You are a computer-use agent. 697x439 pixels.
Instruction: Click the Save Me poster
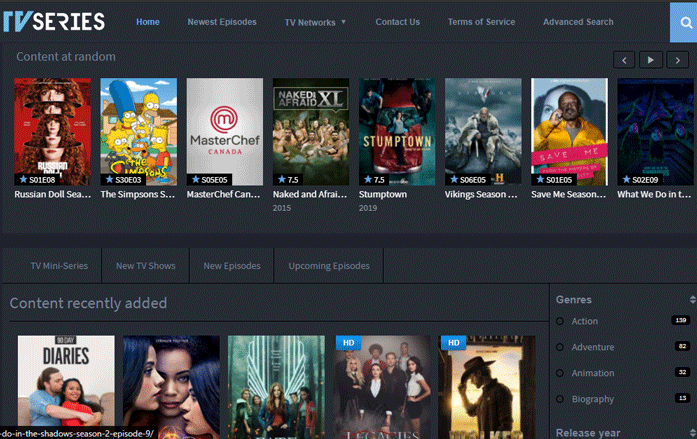(x=569, y=132)
